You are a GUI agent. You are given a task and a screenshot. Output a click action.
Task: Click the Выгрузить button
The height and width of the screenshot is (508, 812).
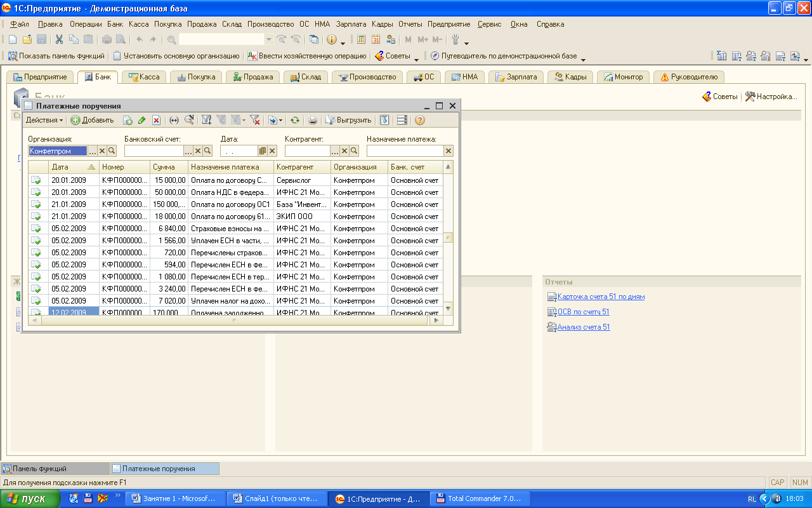(x=348, y=120)
